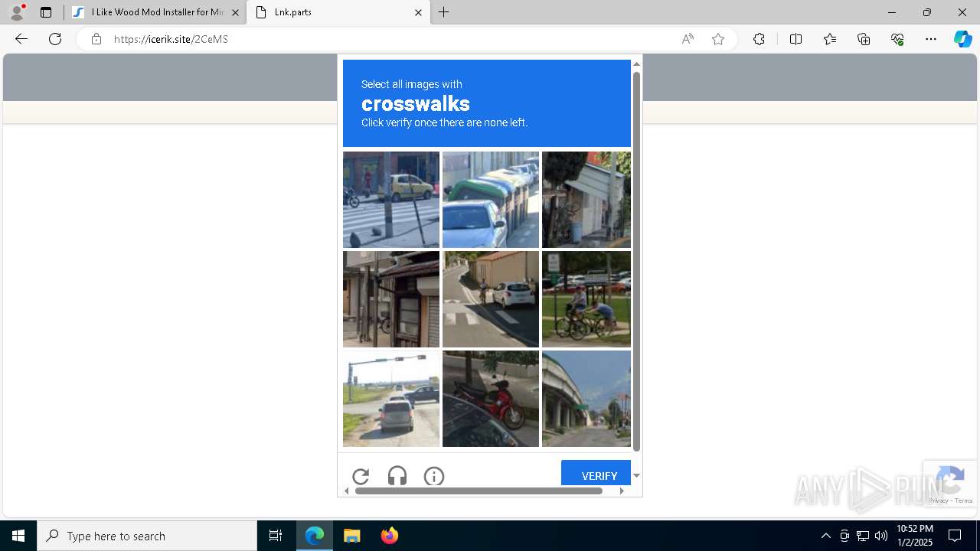
Task: Open volume control tray icon
Action: click(881, 536)
